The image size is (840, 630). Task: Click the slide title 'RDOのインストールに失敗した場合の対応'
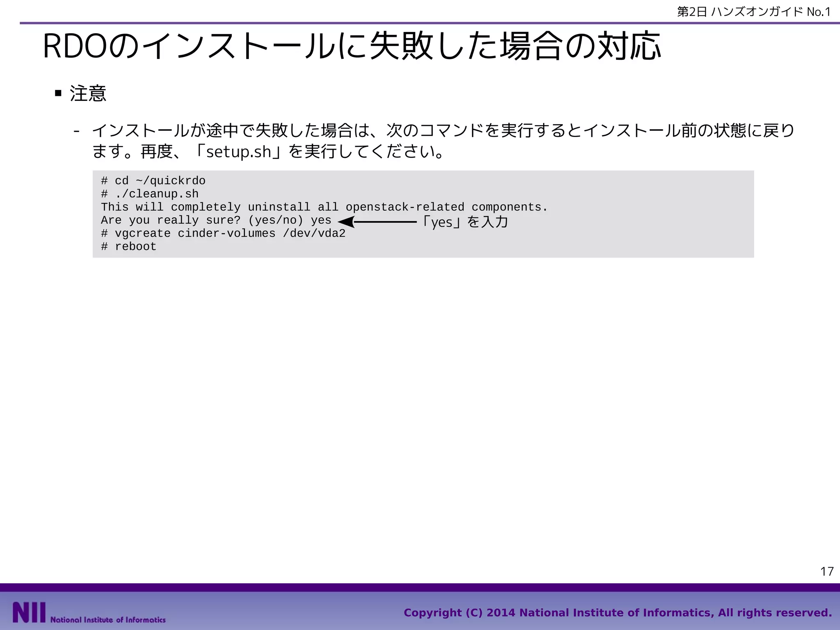352,46
